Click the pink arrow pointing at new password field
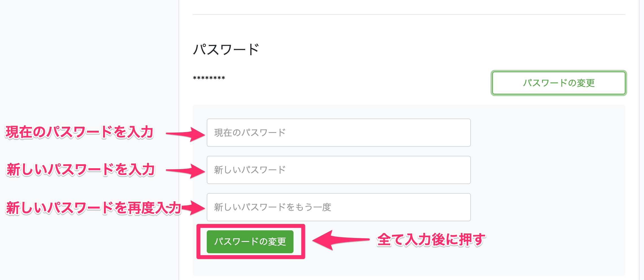This screenshot has height=280, width=644. click(x=186, y=170)
